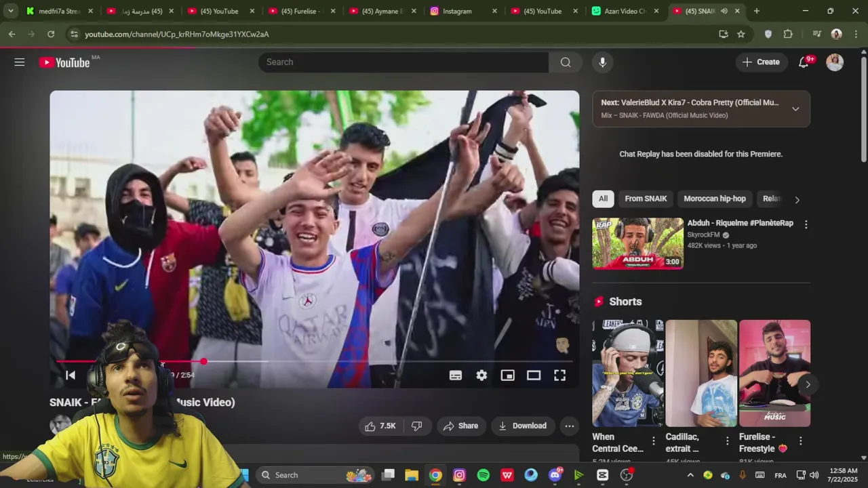The image size is (868, 488).
Task: Show next Shorts with the arrow
Action: click(x=808, y=384)
